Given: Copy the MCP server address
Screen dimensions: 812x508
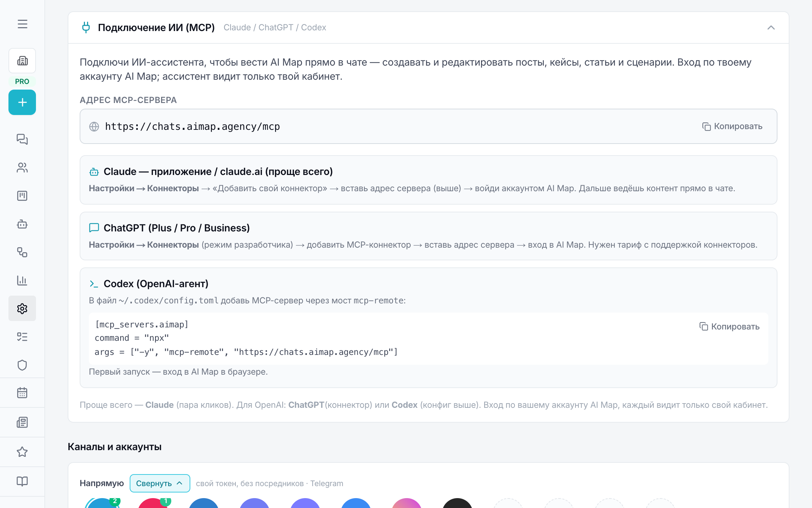Looking at the screenshot, I should click(x=732, y=126).
